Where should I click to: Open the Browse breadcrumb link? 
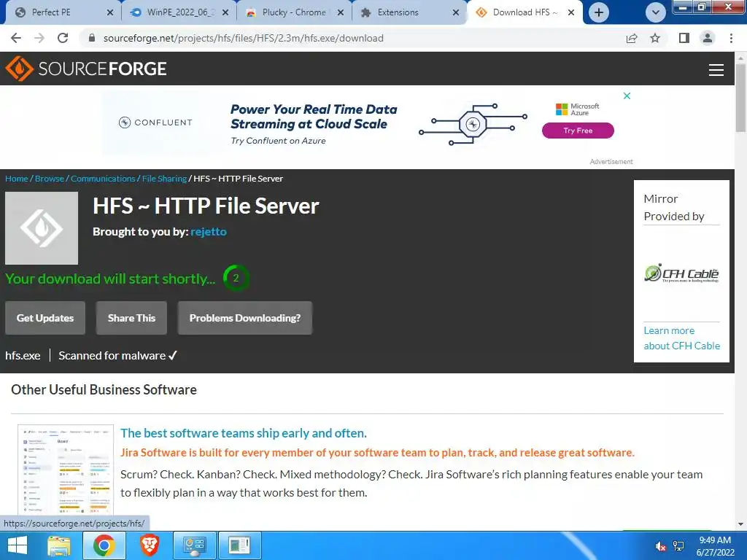point(50,179)
